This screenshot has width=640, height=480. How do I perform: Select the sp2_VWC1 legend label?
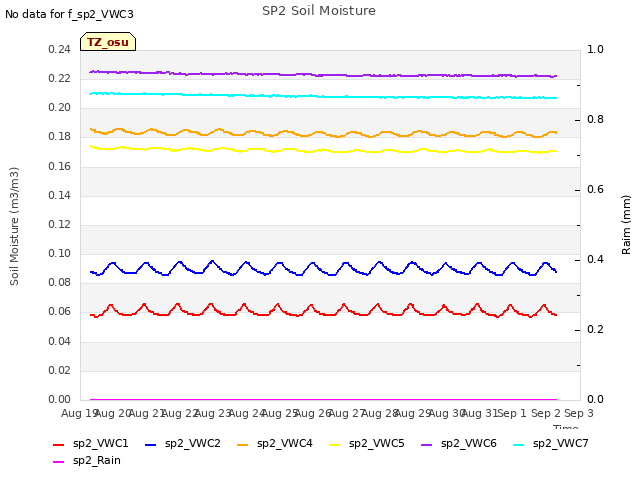tap(100, 444)
